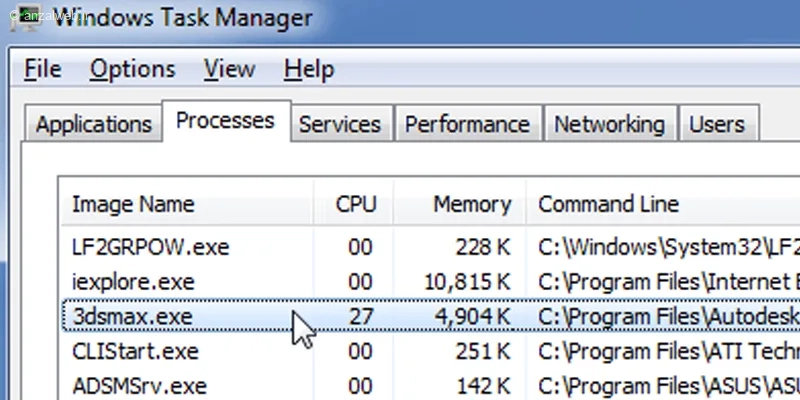Select the ADSMSrv.exe process row
Viewport: 800px width, 400px height.
139,386
